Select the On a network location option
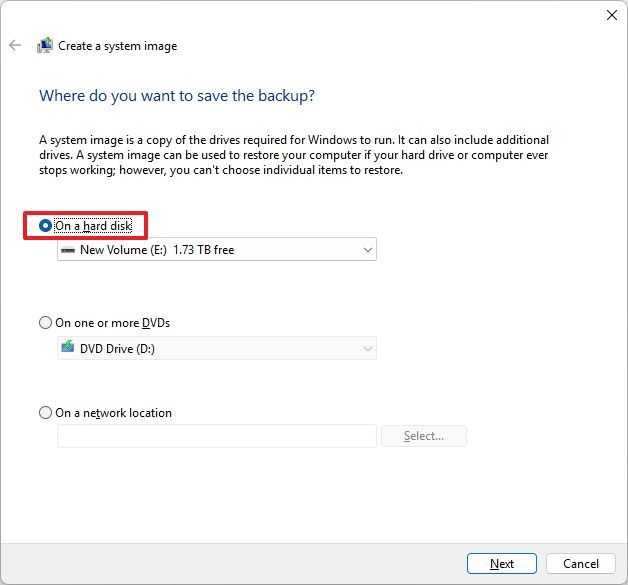The width and height of the screenshot is (628, 585). pyautogui.click(x=45, y=412)
